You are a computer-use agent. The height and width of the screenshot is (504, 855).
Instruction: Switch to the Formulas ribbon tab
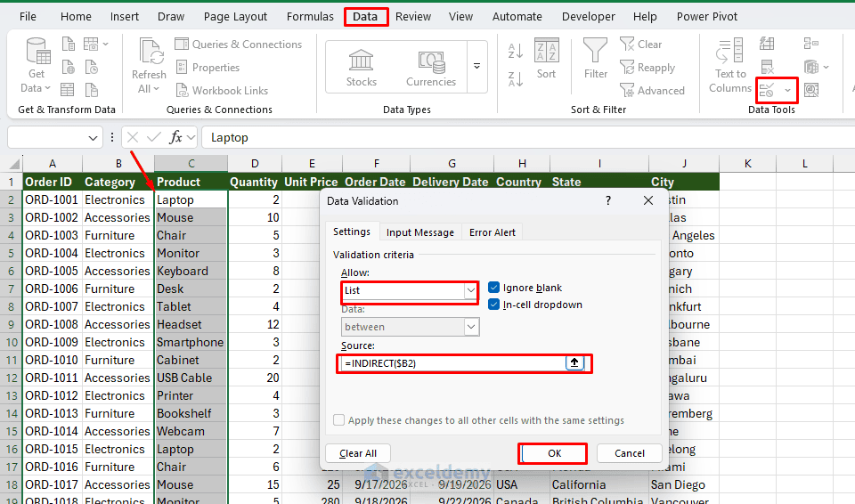tap(310, 16)
